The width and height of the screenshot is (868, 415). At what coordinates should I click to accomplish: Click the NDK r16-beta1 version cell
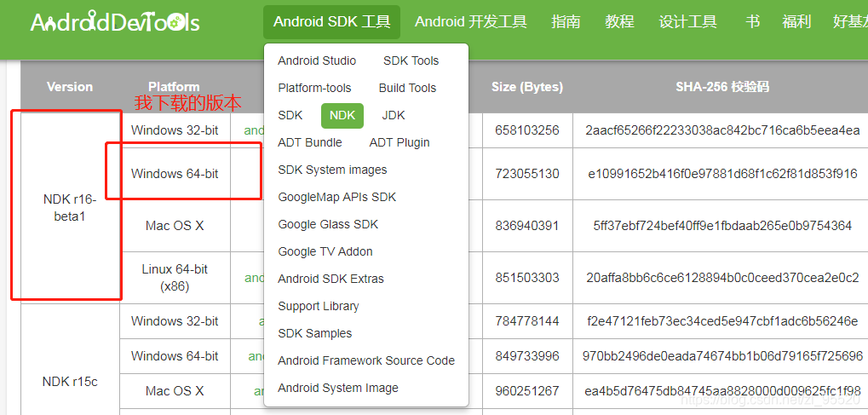[x=70, y=208]
